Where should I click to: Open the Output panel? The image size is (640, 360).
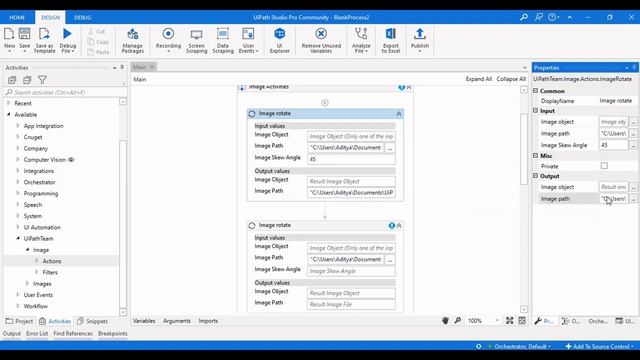coord(11,333)
